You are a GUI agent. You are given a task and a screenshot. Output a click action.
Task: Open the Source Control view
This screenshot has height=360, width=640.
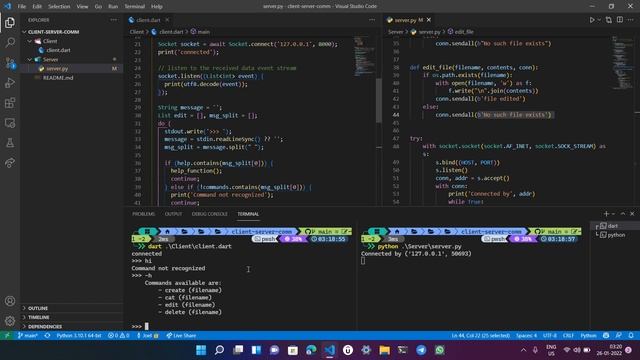pos(10,62)
